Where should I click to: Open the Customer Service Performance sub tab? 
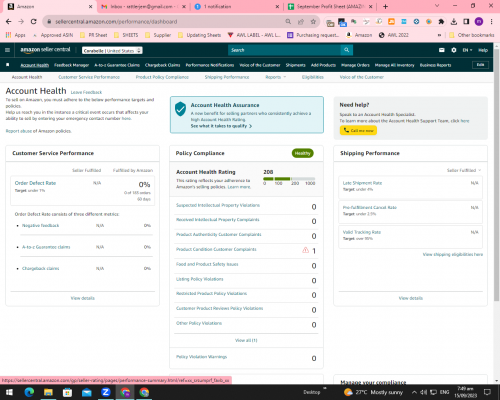[x=89, y=77]
